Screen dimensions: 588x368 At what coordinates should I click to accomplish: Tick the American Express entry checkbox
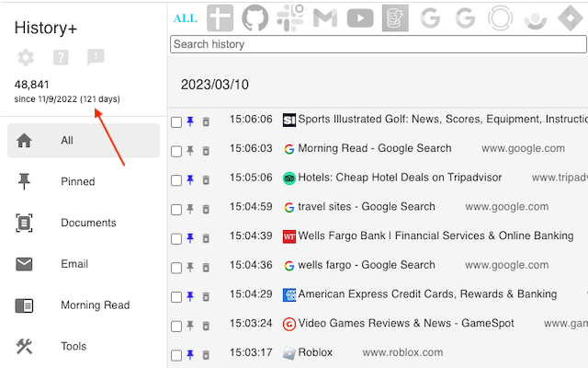click(x=176, y=296)
